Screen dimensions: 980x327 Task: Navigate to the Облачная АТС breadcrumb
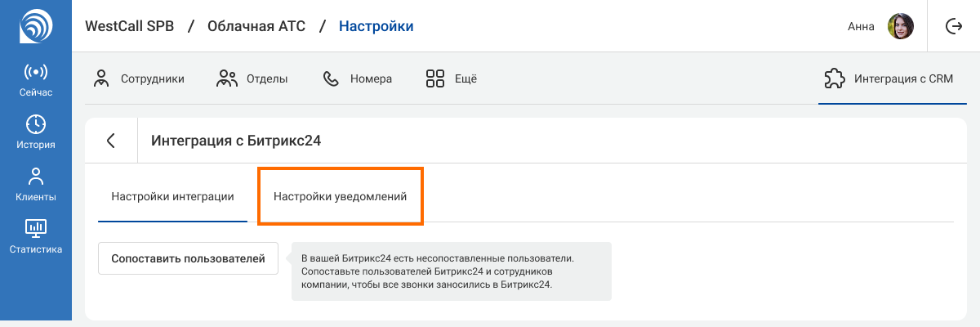point(256,26)
